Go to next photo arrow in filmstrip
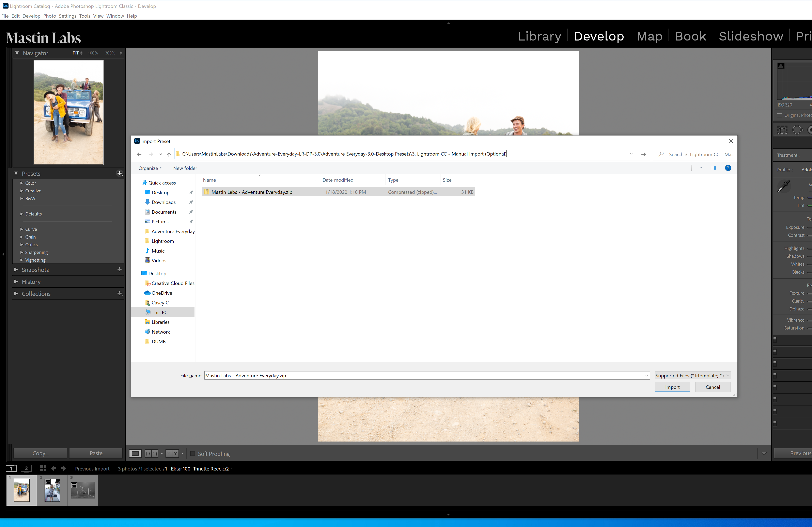This screenshot has height=527, width=812. point(63,468)
